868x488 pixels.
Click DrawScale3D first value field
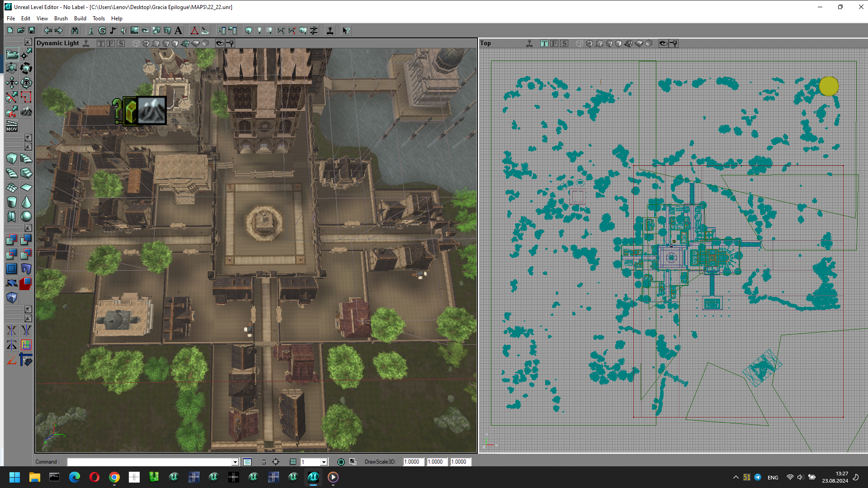click(413, 462)
